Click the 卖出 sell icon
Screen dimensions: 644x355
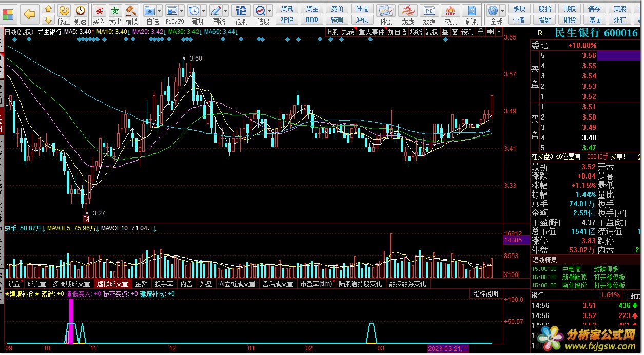(115, 14)
